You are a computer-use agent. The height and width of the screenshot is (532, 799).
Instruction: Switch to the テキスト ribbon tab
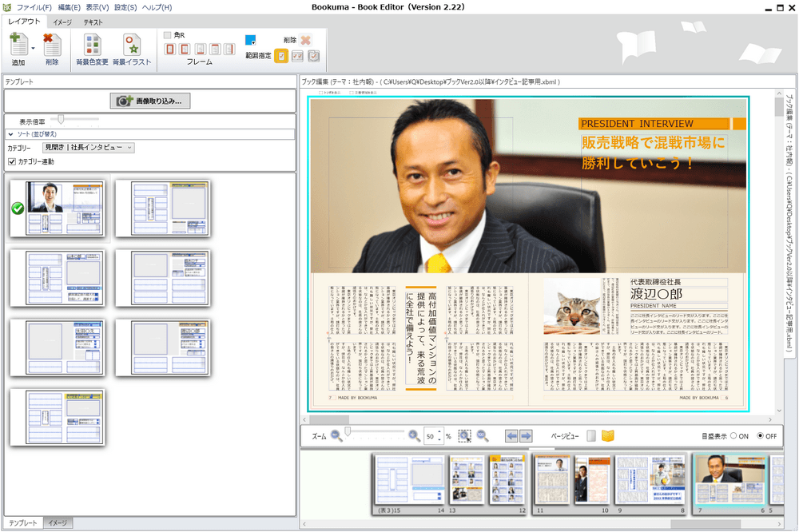(93, 22)
